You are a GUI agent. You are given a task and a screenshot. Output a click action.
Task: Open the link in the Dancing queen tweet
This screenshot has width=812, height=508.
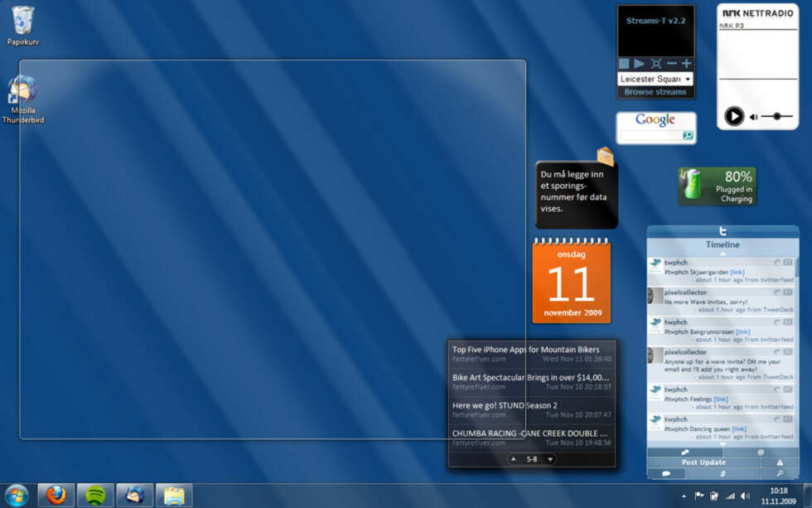point(739,428)
